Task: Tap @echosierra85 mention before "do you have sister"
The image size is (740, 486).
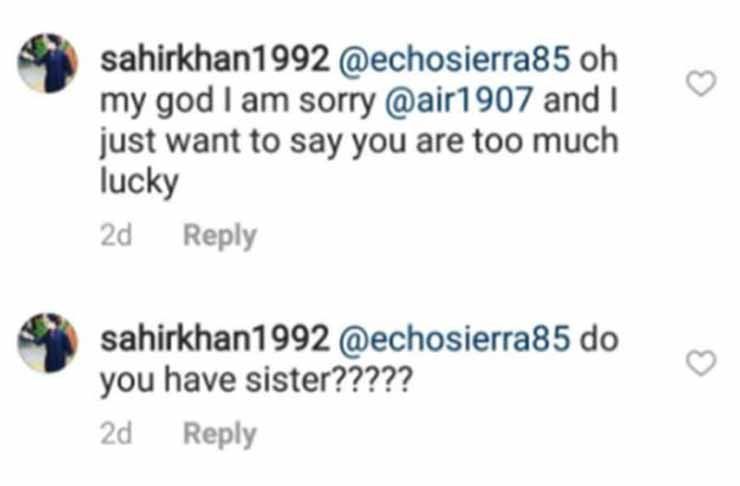Action: [x=458, y=339]
